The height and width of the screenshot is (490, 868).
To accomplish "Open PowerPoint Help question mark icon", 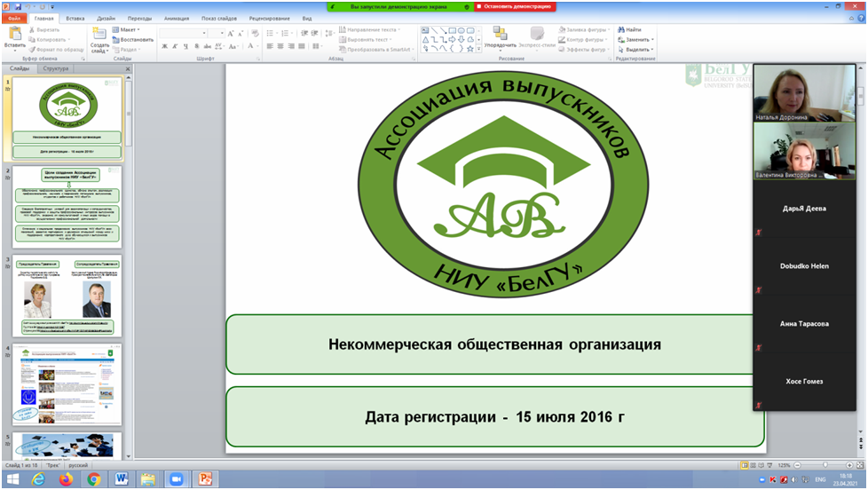I will 858,18.
